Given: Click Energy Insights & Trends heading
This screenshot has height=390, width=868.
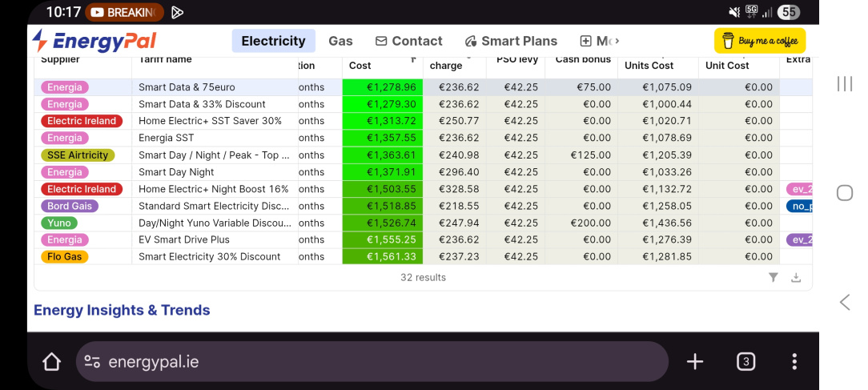Looking at the screenshot, I should tap(122, 310).
